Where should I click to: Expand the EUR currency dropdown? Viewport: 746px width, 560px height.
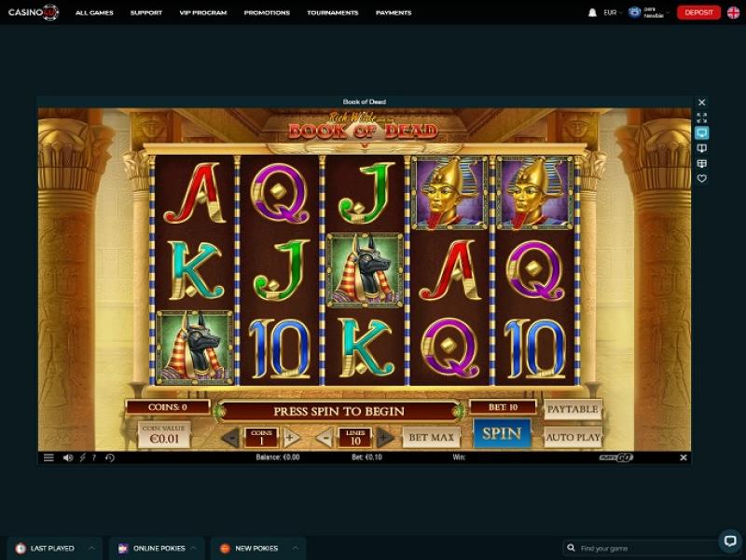[x=613, y=13]
